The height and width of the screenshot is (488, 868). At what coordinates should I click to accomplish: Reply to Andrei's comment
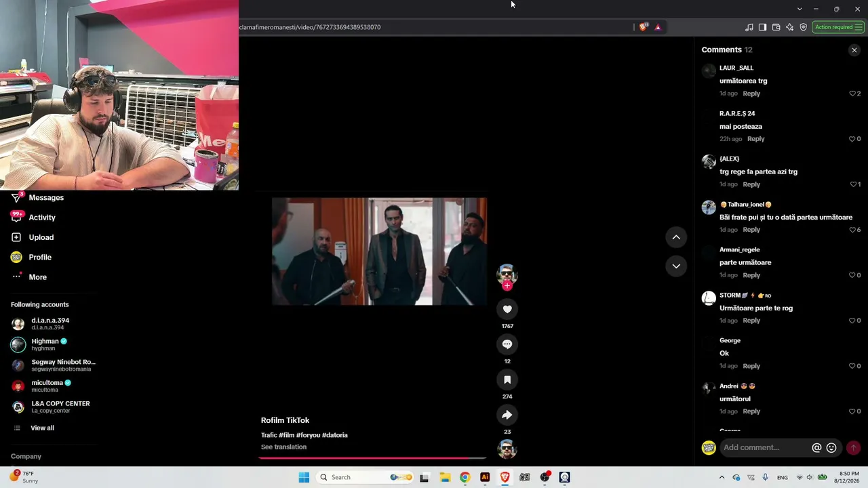point(751,411)
